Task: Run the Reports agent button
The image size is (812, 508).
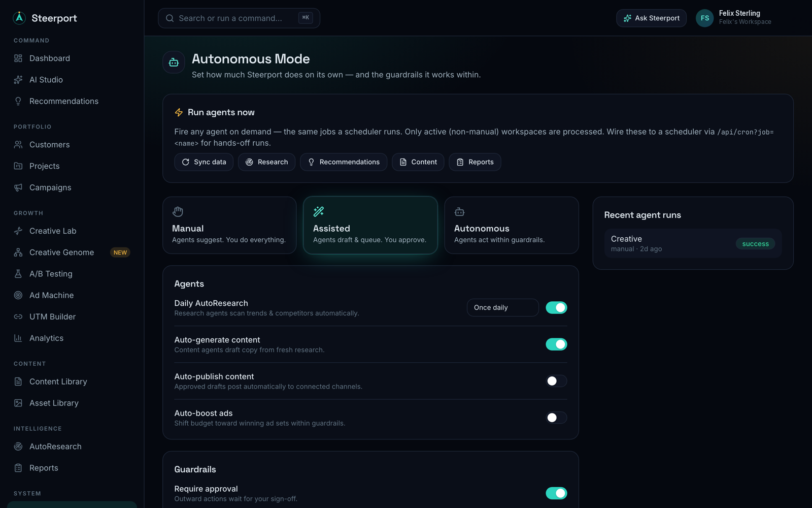Action: (x=475, y=162)
